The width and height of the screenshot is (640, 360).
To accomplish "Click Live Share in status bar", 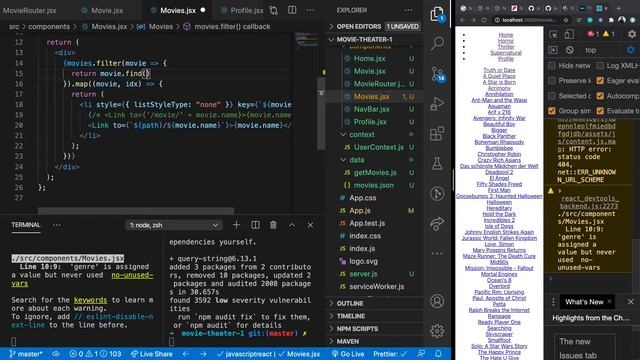I will (151, 354).
